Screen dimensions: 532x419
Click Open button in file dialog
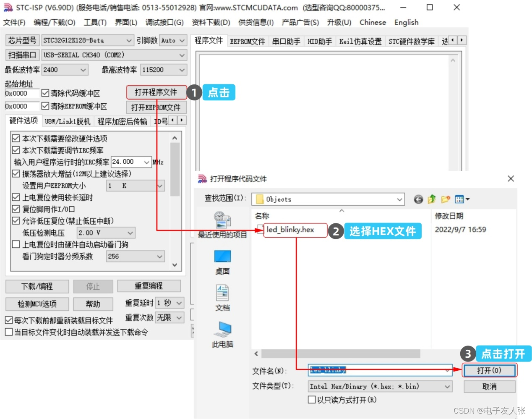coord(489,370)
